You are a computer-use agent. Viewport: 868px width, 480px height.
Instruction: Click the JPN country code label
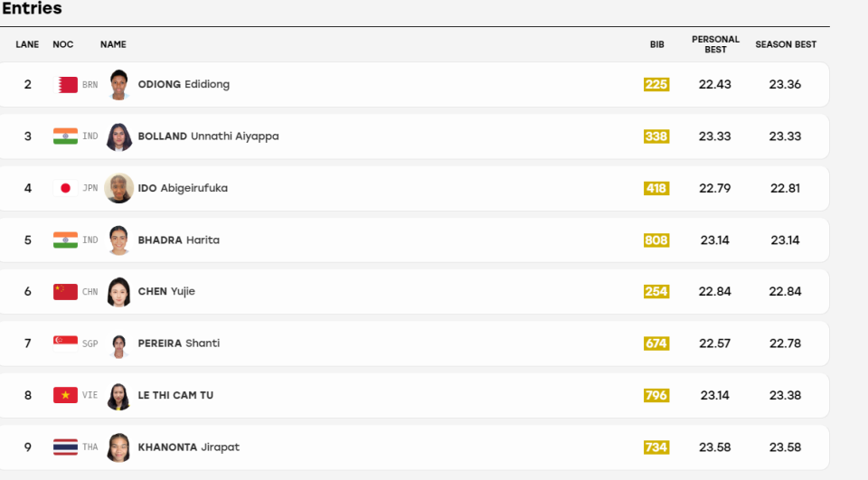(90, 188)
